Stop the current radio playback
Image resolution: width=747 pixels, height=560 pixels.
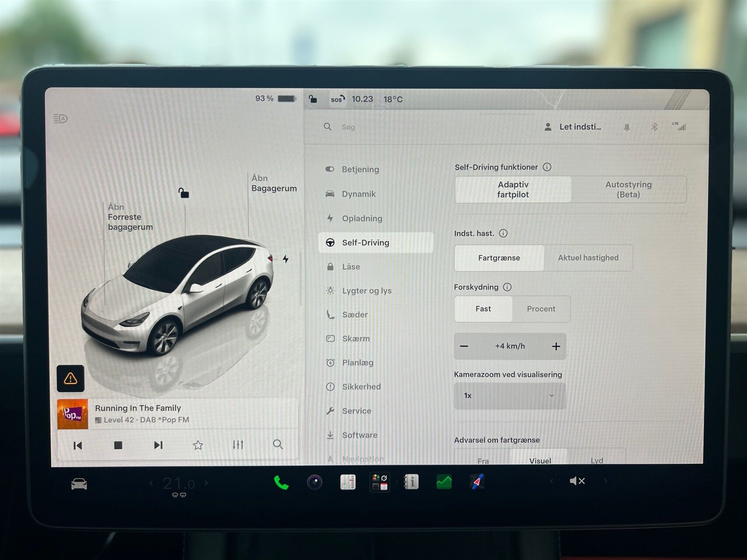pyautogui.click(x=118, y=445)
